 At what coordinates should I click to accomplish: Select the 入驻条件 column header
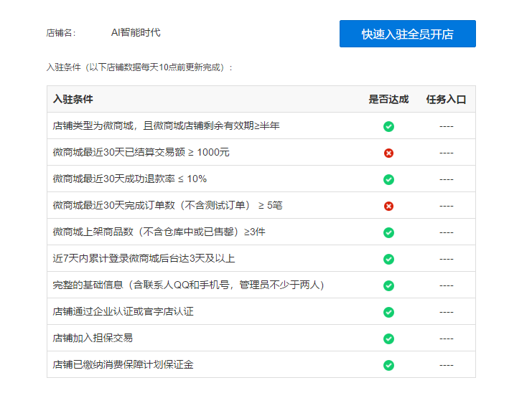[73, 99]
